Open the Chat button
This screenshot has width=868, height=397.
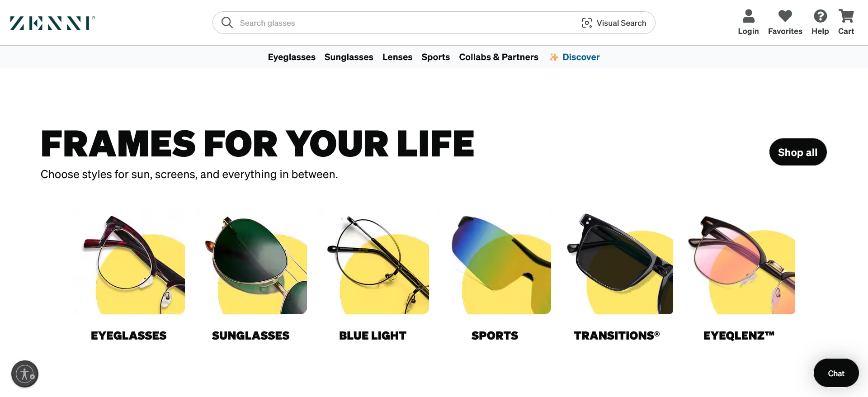[836, 373]
